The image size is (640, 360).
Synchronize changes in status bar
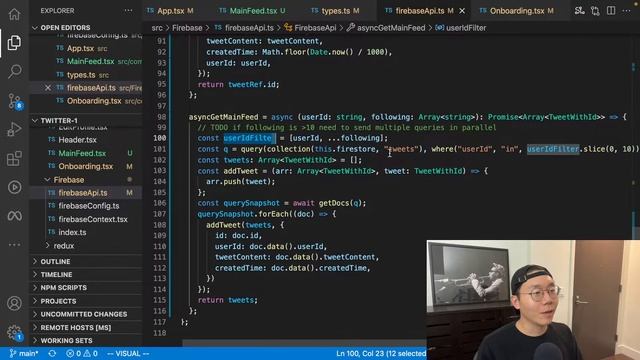click(52, 353)
